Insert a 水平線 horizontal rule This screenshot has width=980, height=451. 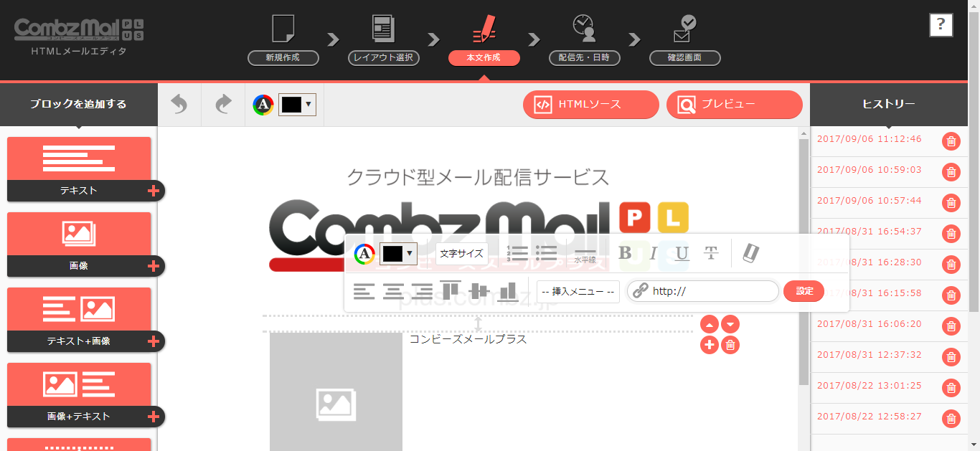[x=583, y=253]
